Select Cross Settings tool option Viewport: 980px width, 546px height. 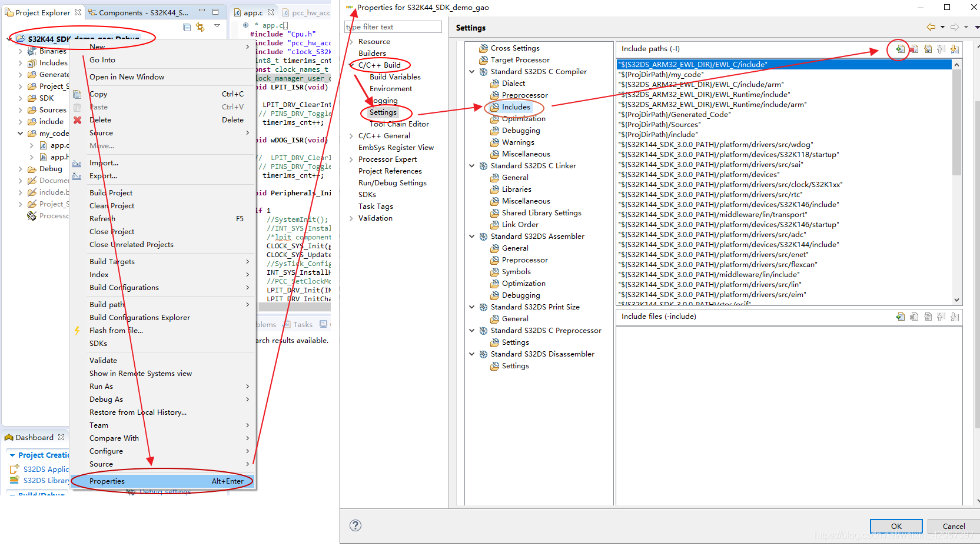tap(515, 48)
